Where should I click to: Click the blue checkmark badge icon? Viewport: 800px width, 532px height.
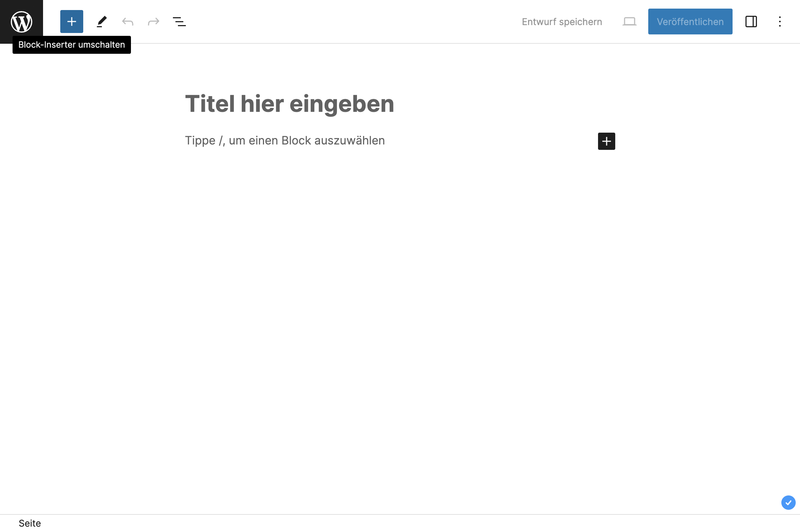click(x=789, y=503)
